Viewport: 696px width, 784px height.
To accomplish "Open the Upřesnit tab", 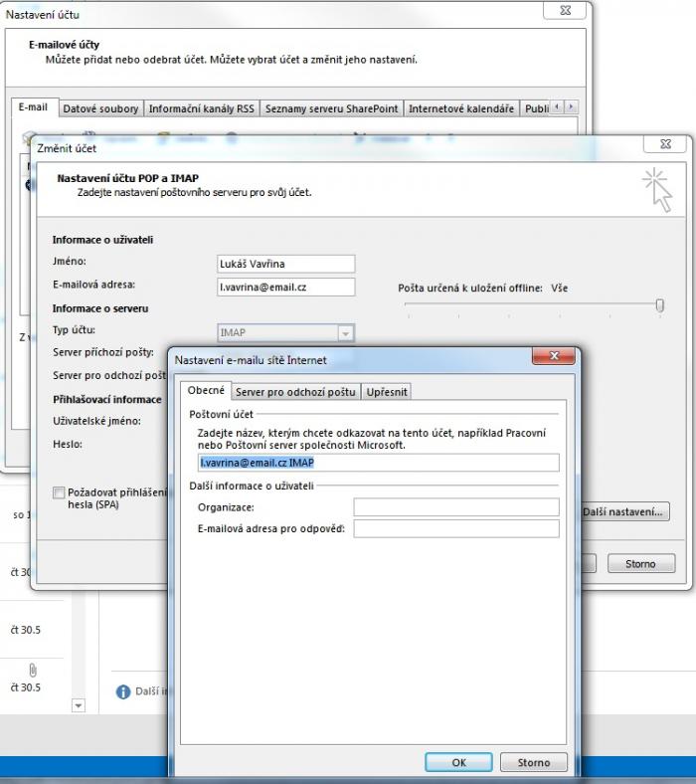I will 386,392.
